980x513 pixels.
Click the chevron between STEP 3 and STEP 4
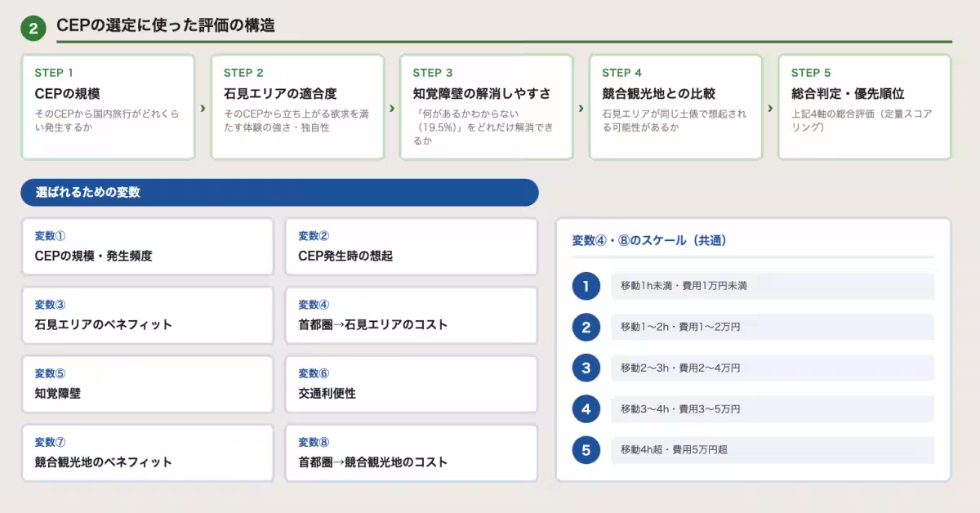point(581,107)
